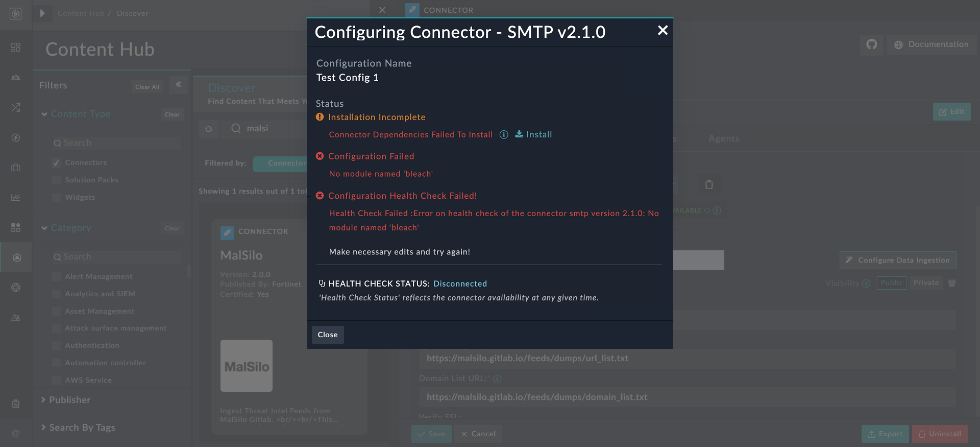The height and width of the screenshot is (447, 980).
Task: Clear the Content Type filter
Action: [172, 114]
